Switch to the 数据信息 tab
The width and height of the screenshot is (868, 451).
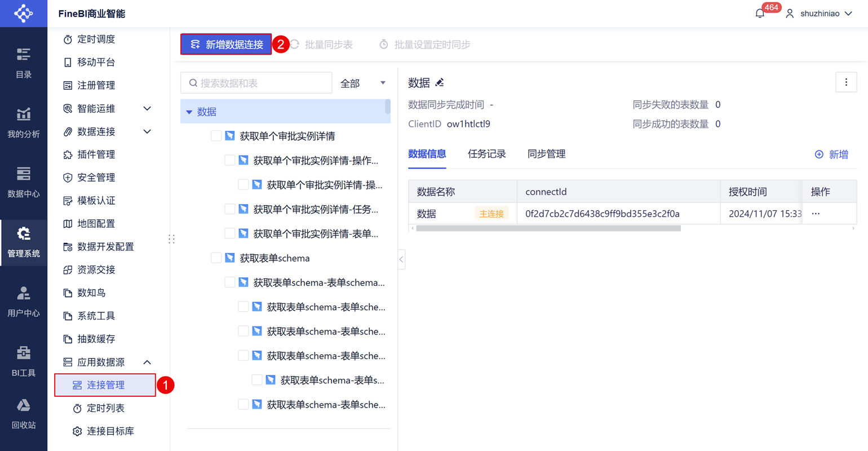click(427, 154)
